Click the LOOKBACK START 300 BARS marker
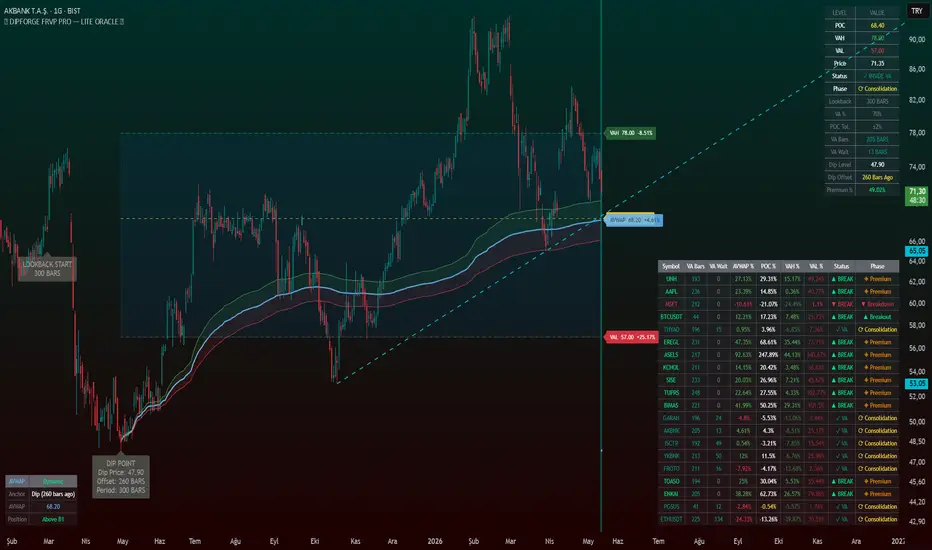The image size is (932, 550). coord(47,269)
